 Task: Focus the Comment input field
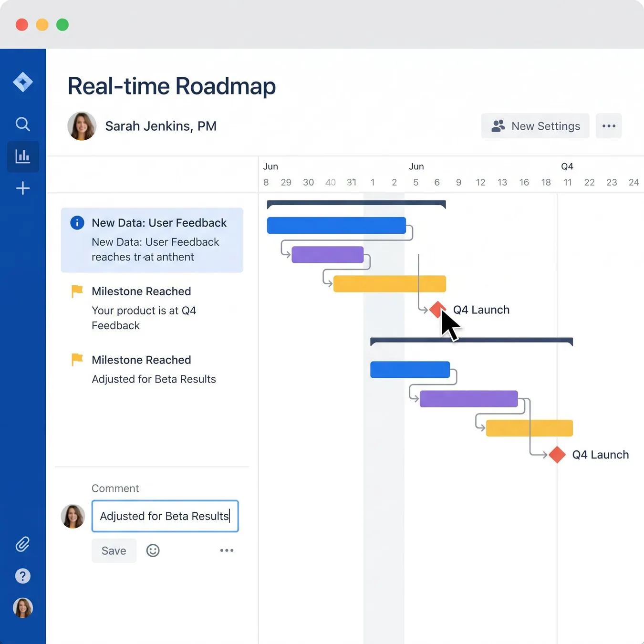165,516
